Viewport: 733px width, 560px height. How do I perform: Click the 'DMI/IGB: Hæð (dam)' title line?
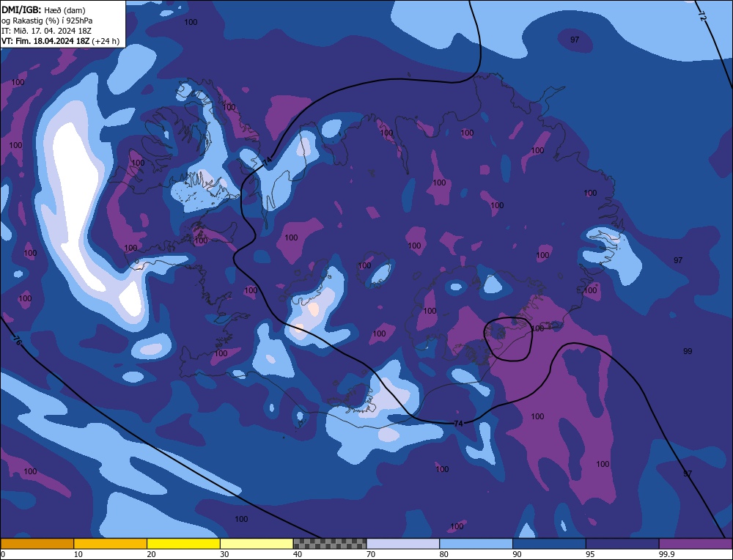pos(44,10)
